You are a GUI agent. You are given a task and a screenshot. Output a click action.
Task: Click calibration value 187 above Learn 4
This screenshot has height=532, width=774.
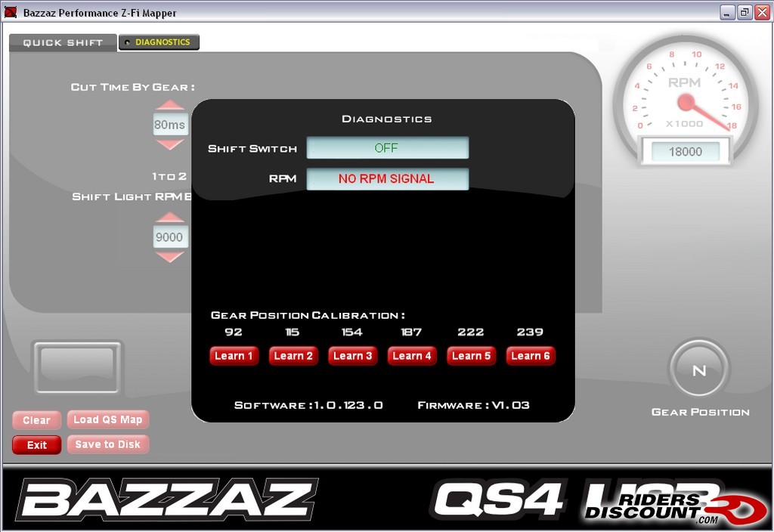tap(411, 332)
